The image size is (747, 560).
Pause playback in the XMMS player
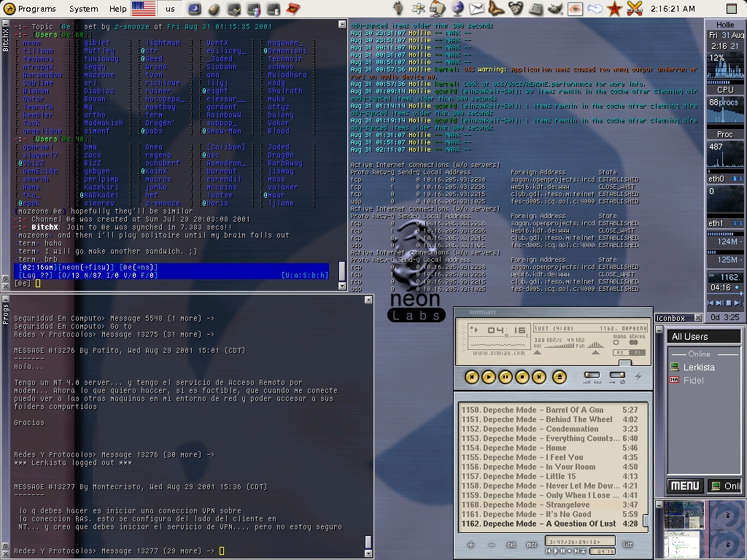coord(506,377)
